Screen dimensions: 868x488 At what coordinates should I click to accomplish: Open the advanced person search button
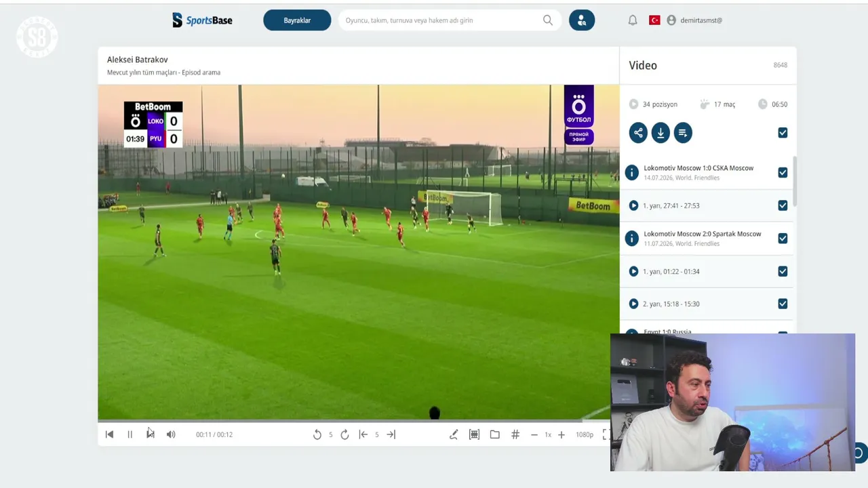582,20
